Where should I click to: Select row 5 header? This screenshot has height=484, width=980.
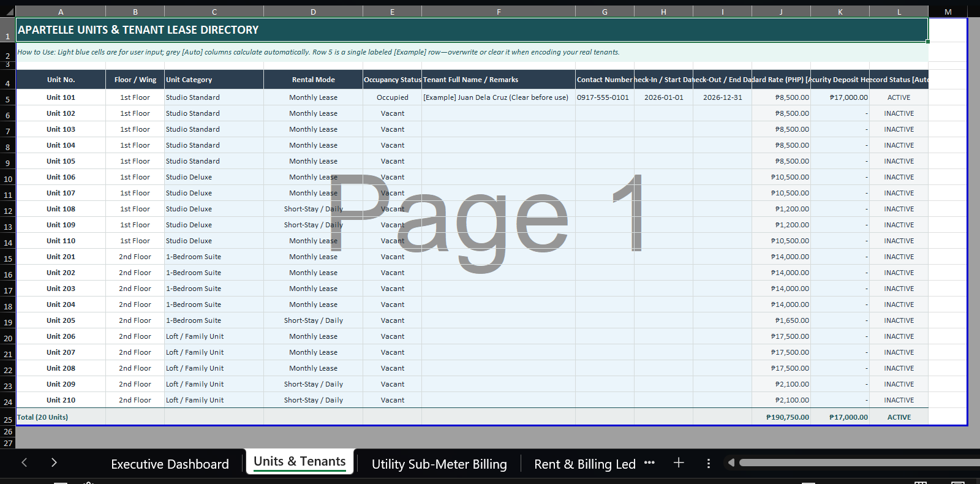pyautogui.click(x=8, y=99)
